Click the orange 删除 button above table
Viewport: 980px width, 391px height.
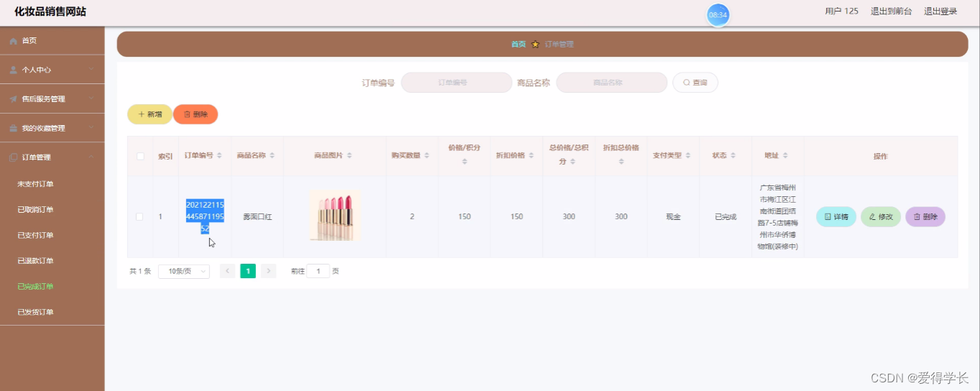pyautogui.click(x=196, y=114)
